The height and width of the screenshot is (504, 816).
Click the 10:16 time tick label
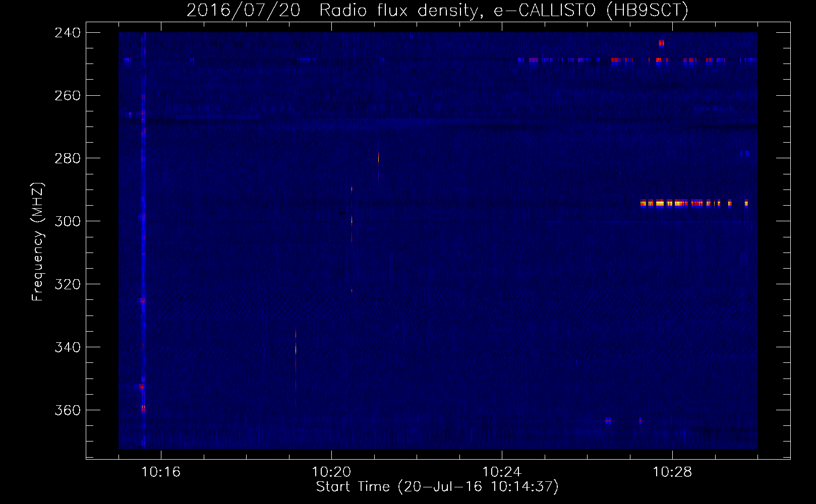tap(161, 472)
